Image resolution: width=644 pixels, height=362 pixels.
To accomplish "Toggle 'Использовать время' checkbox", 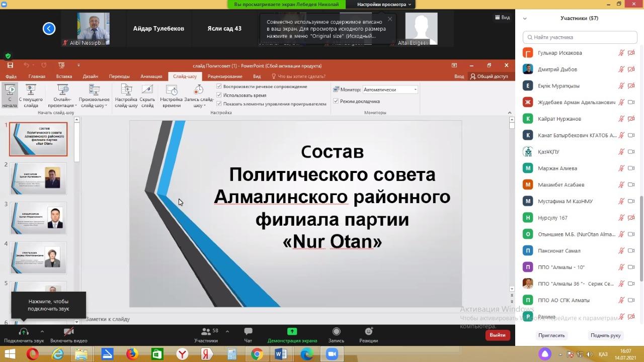I will tap(219, 95).
